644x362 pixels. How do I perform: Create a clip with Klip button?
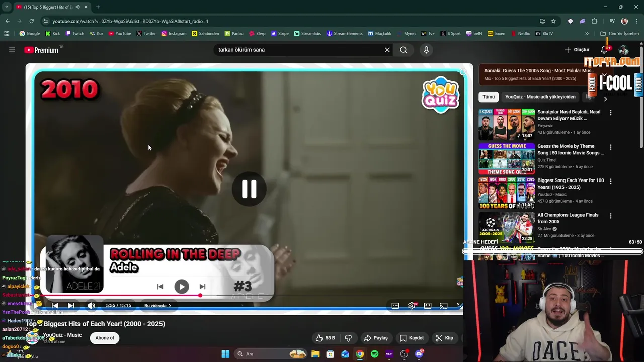point(444,338)
